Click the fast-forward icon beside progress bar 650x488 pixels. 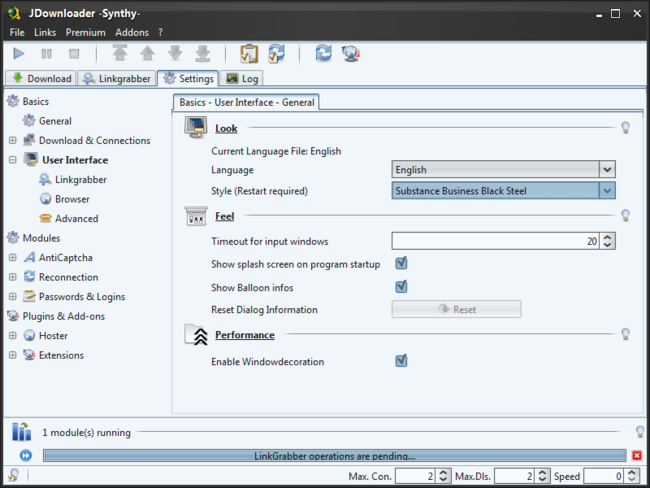26,456
